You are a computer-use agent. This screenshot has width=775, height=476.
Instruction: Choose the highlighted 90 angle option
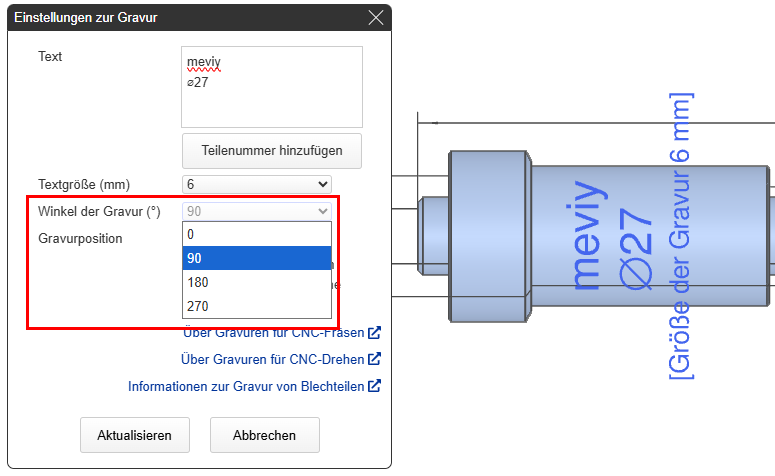point(257,258)
